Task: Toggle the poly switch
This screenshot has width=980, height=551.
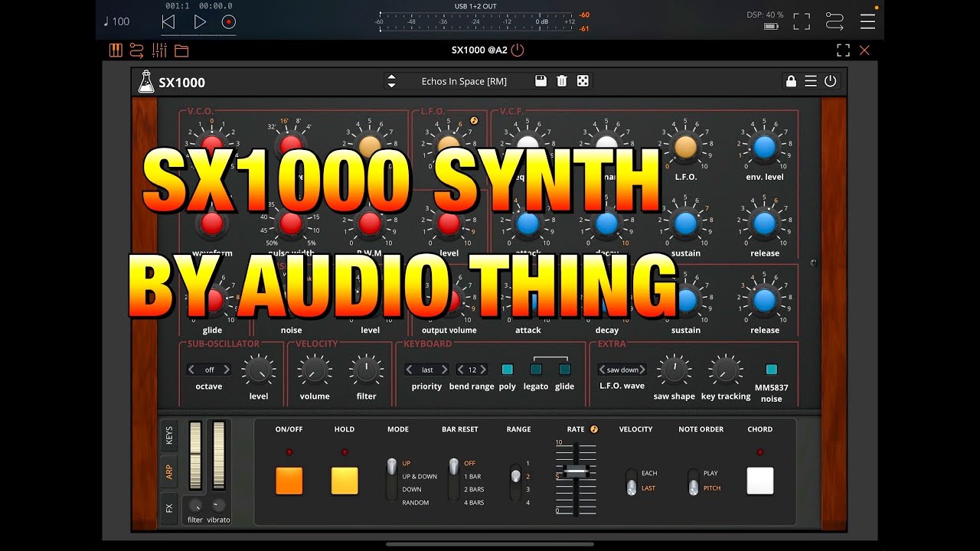Action: (507, 370)
